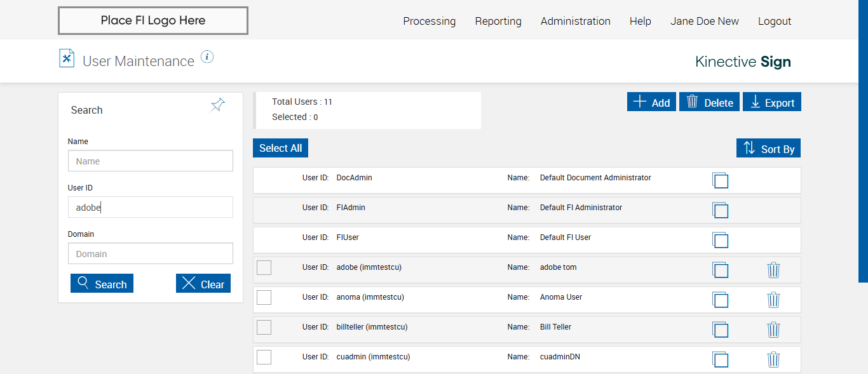Viewport: 868px width, 374px height.
Task: Click trash icon in billteller row
Action: click(773, 330)
